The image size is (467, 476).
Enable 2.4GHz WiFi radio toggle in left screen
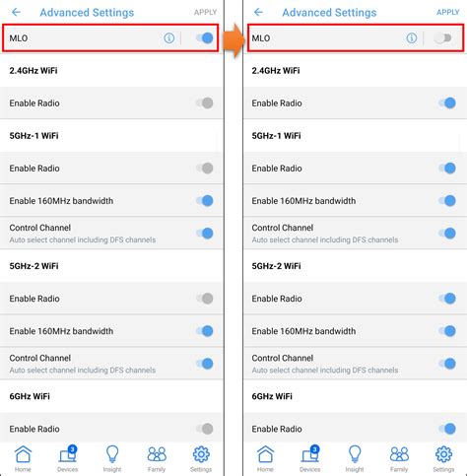tap(205, 103)
